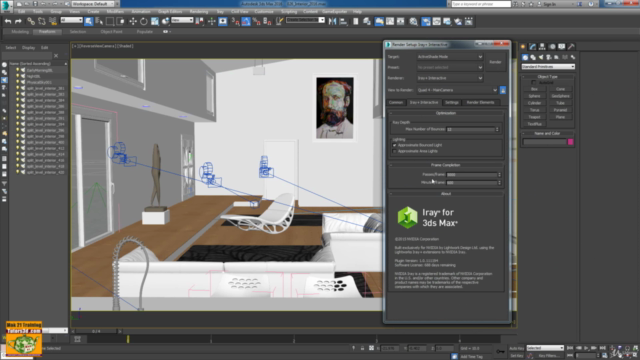
Task: Open the Modeling ribbon tab
Action: click(20, 31)
